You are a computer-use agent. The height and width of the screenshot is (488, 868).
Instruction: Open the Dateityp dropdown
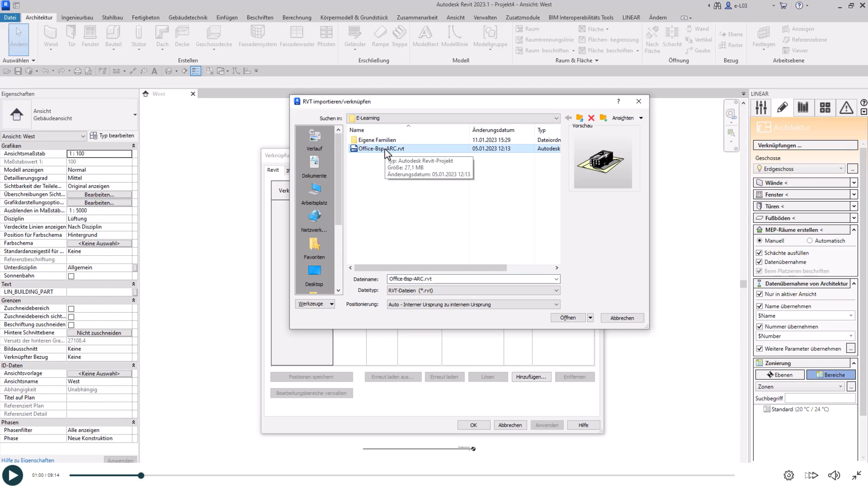556,290
